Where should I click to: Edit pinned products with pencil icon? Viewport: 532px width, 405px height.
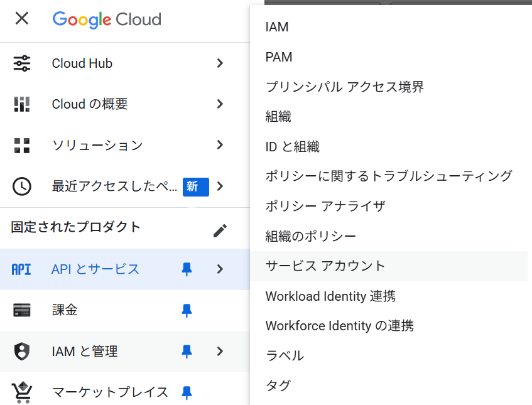tap(220, 230)
